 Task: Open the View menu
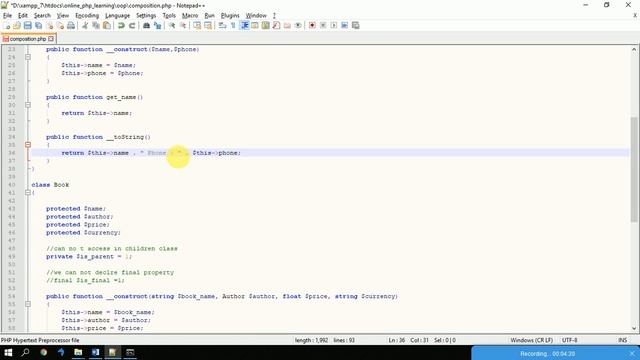coord(62,16)
